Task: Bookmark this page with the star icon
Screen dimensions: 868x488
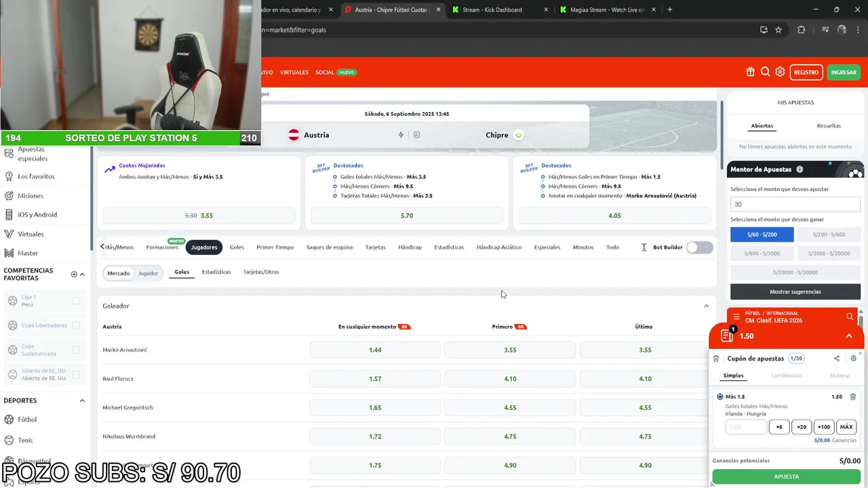Action: click(778, 30)
